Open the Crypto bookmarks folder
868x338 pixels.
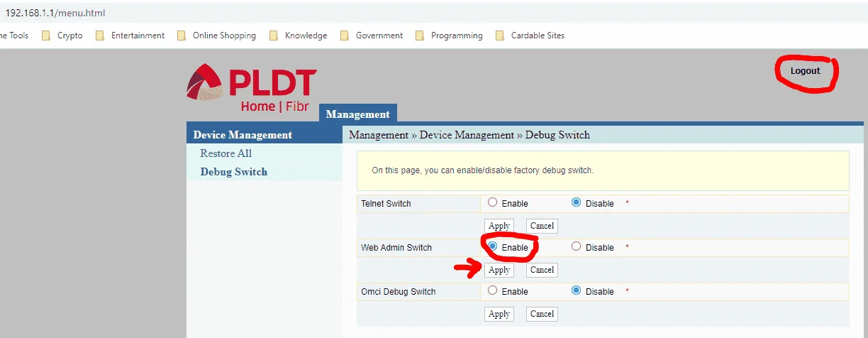(x=62, y=36)
